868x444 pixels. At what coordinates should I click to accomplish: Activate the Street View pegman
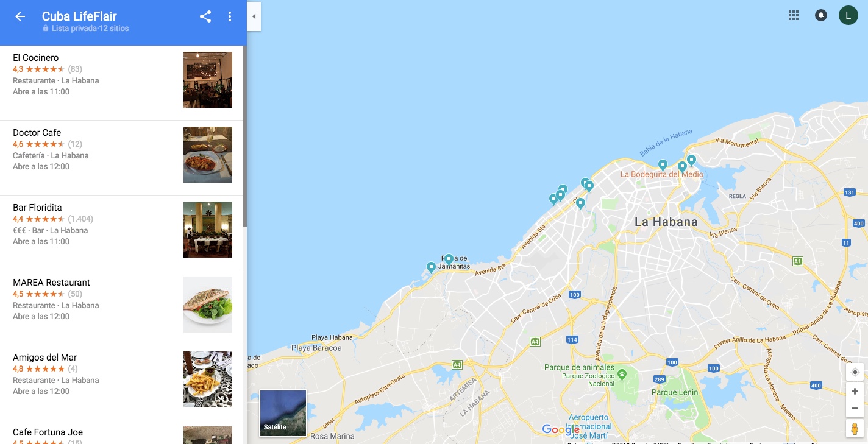point(855,428)
